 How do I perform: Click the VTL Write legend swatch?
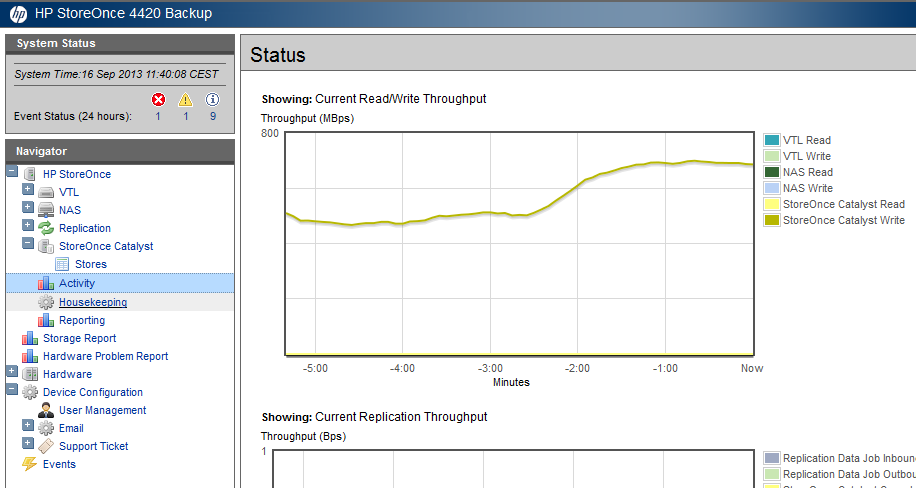pyautogui.click(x=772, y=156)
